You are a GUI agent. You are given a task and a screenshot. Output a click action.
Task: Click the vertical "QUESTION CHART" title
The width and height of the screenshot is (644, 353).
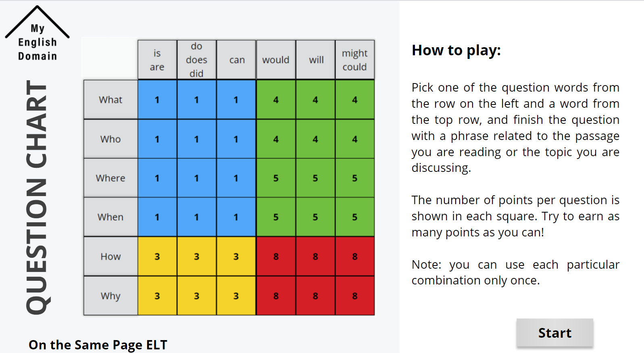click(37, 197)
